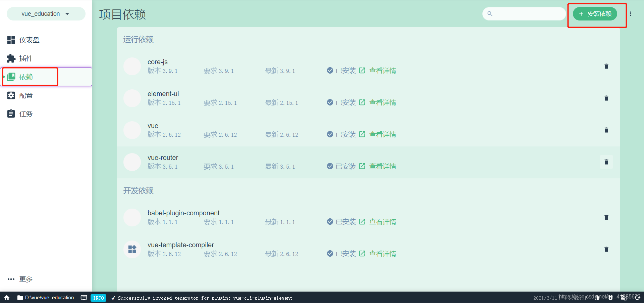Click the 已安装 check icon for core-js
644x303 pixels.
[x=330, y=70]
